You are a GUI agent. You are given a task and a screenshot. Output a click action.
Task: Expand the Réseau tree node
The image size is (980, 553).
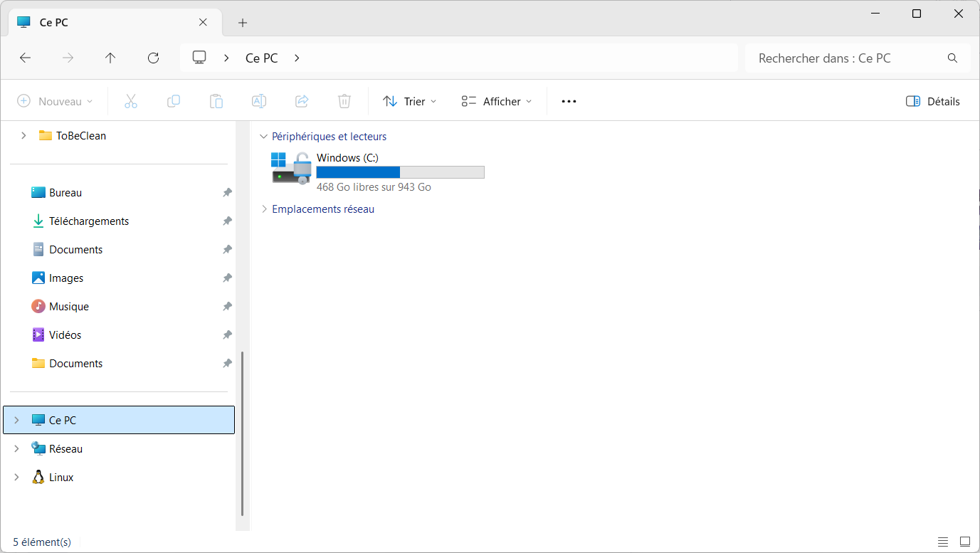[x=16, y=448]
